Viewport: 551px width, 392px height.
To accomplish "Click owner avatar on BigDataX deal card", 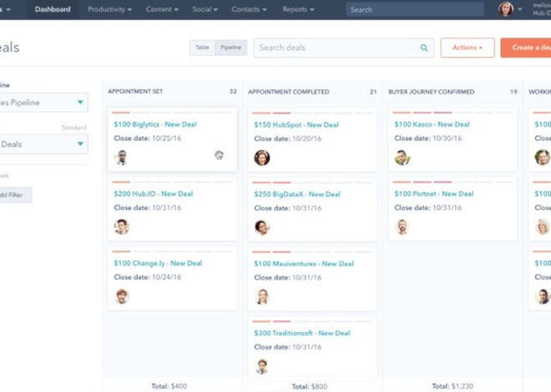I will pos(262,227).
